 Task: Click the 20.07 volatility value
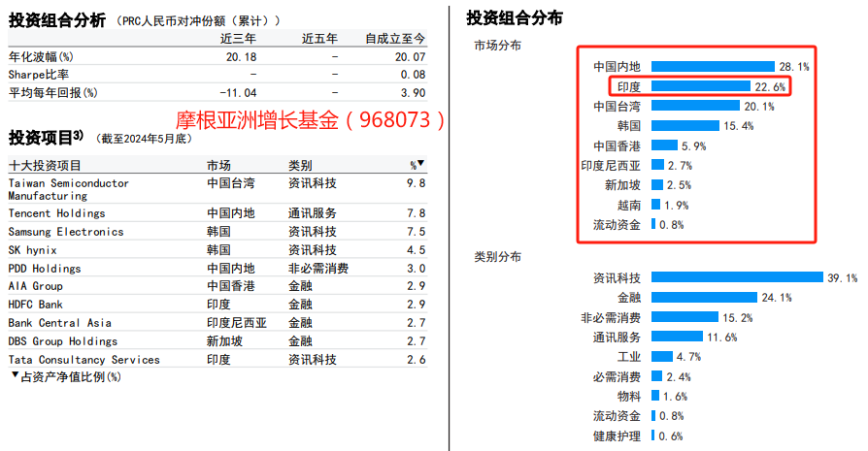tap(410, 57)
